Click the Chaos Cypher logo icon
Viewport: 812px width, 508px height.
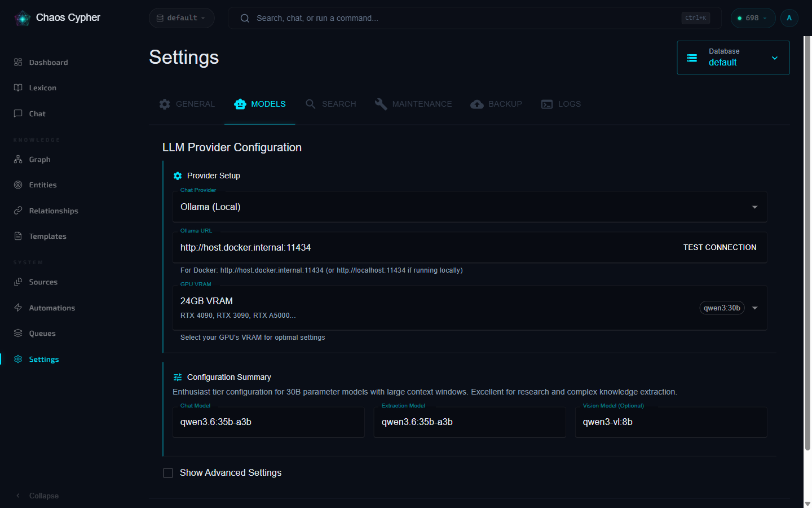[22, 18]
